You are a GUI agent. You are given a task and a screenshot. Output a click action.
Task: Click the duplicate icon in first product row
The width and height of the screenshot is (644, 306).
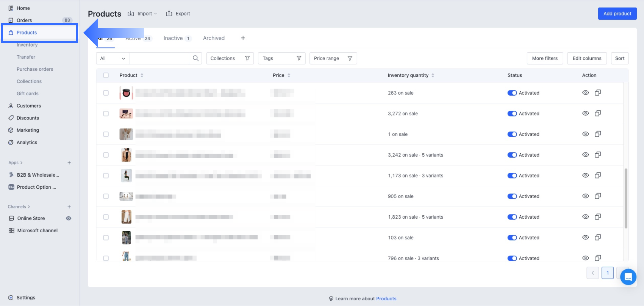coord(598,93)
